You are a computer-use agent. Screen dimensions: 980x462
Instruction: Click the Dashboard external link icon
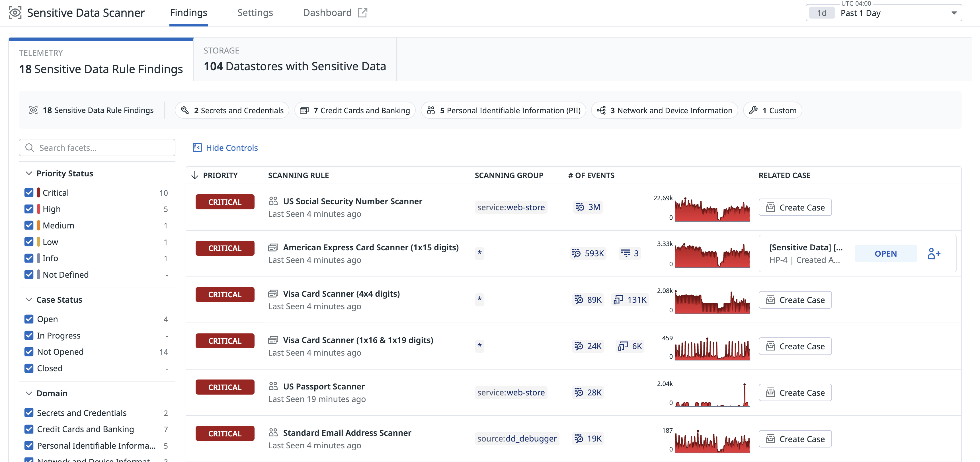click(362, 13)
